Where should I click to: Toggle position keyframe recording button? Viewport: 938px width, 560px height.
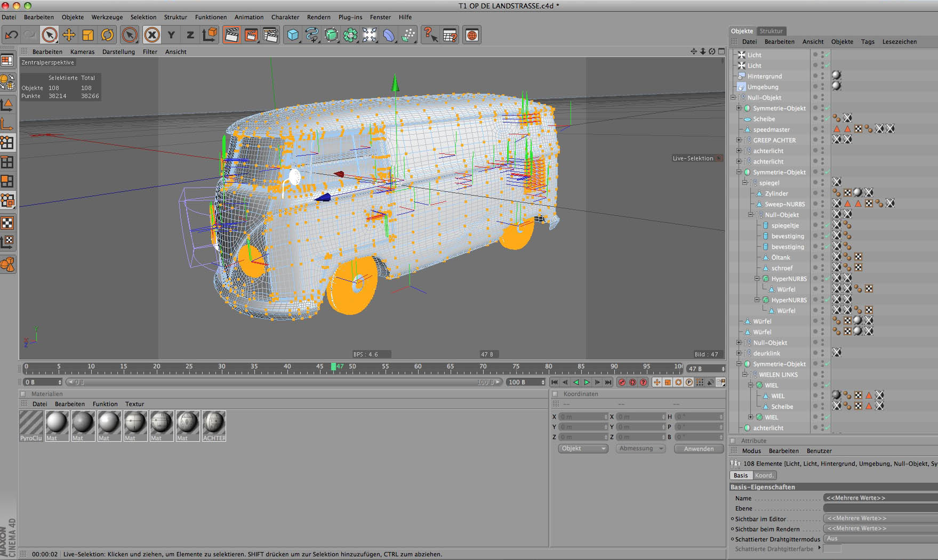click(657, 382)
